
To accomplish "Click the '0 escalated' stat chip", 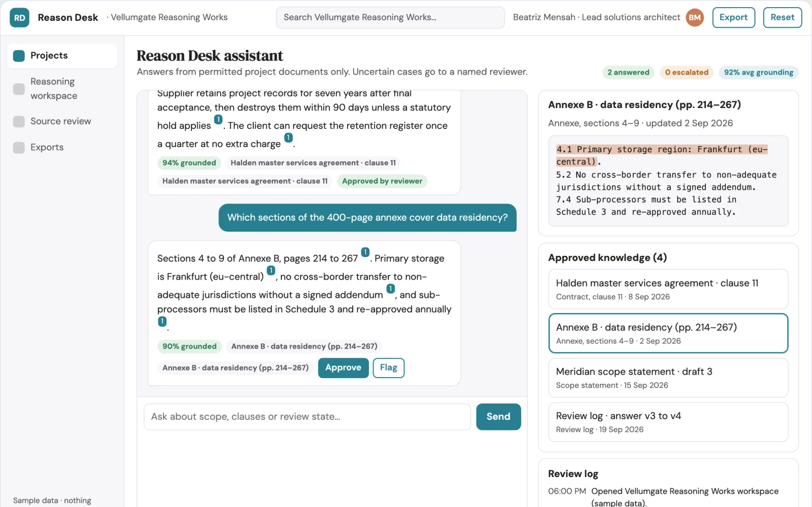I will pyautogui.click(x=687, y=73).
